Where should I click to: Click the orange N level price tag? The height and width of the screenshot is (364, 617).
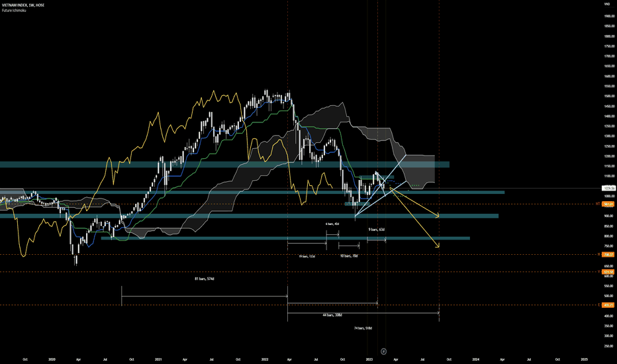[609, 255]
